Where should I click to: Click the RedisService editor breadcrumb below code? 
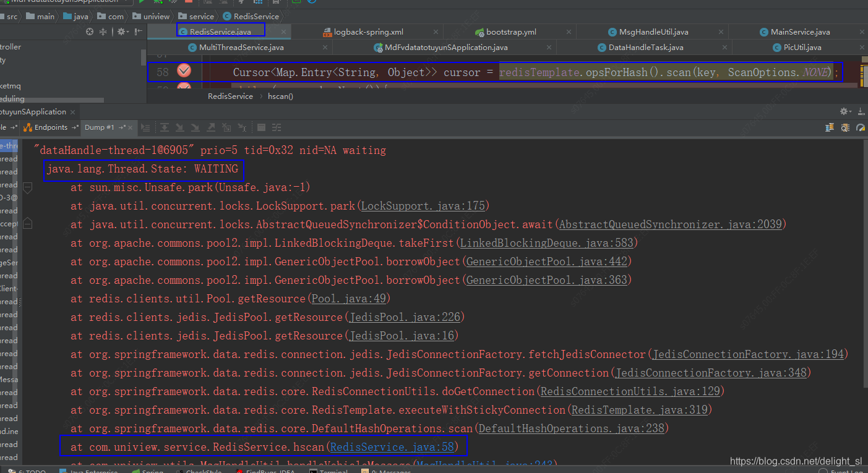click(x=230, y=96)
